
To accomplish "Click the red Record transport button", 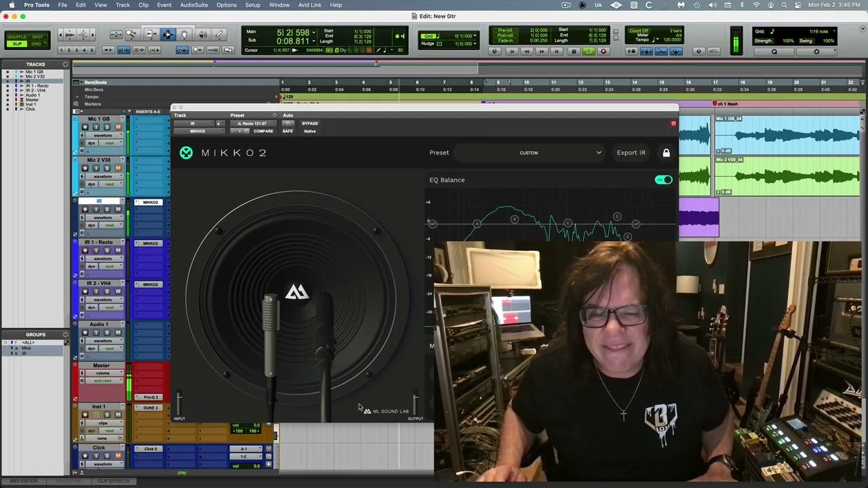I will click(x=604, y=51).
